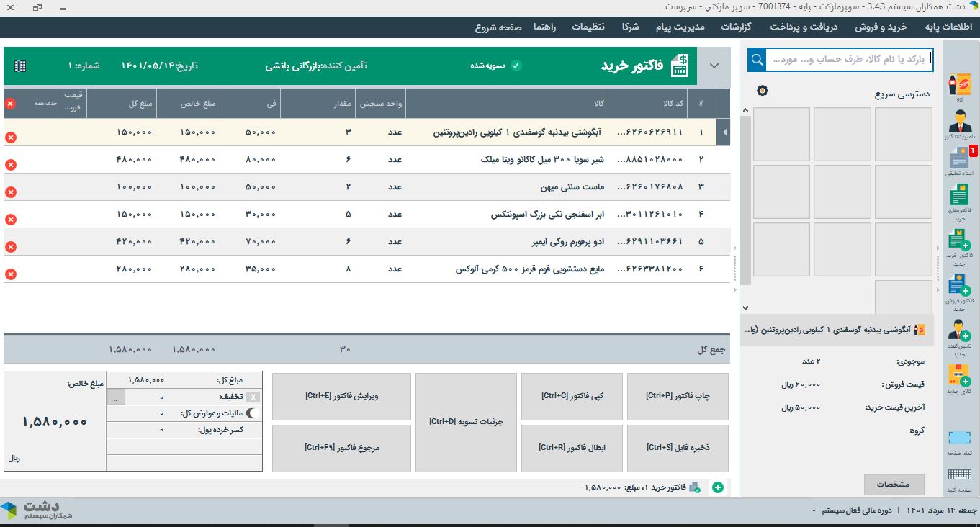This screenshot has width=980, height=527.
Task: Remove the ماست سنتی میهن row
Action: coord(10,192)
